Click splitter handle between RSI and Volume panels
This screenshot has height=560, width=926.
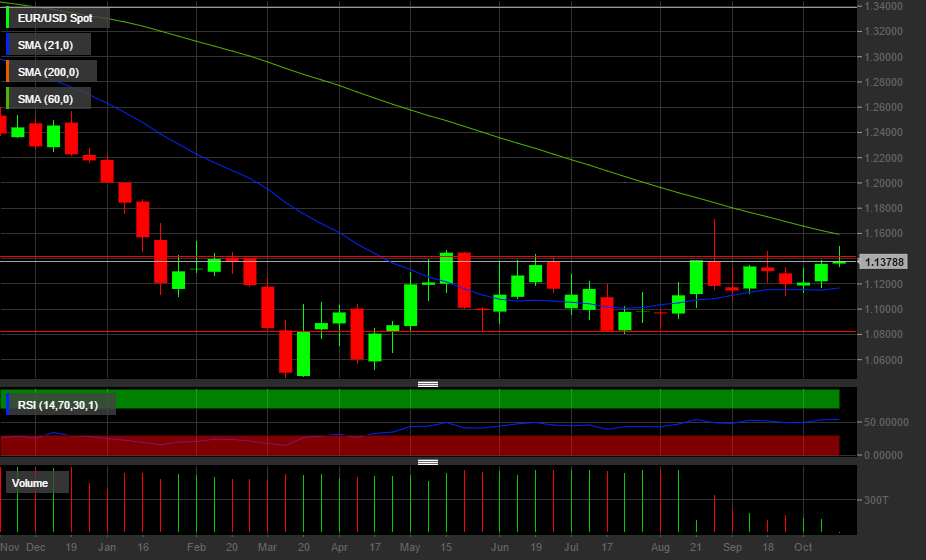tap(428, 462)
